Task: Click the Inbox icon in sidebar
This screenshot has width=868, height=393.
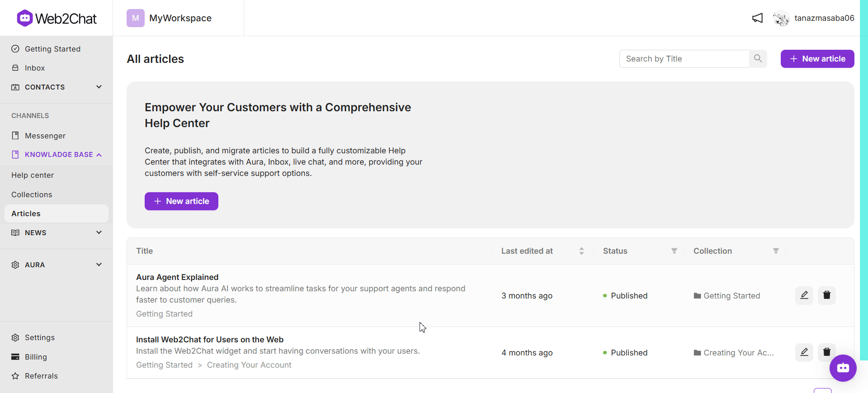Action: coord(15,68)
